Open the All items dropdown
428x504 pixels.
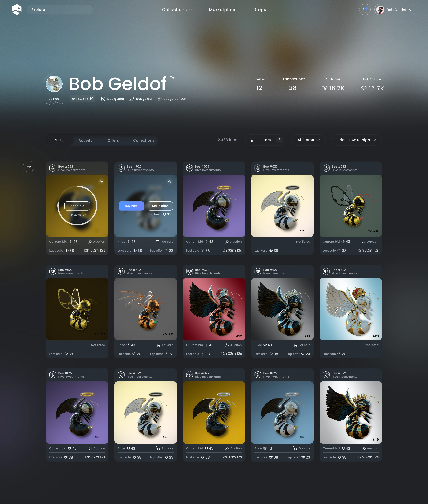pos(308,140)
